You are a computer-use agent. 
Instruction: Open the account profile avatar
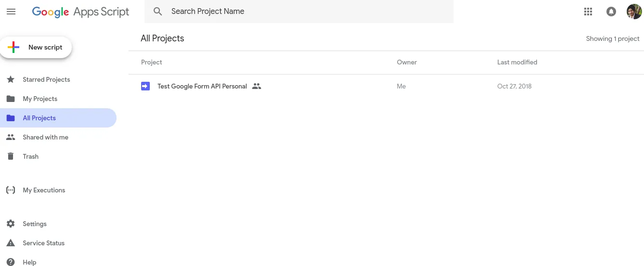[634, 12]
